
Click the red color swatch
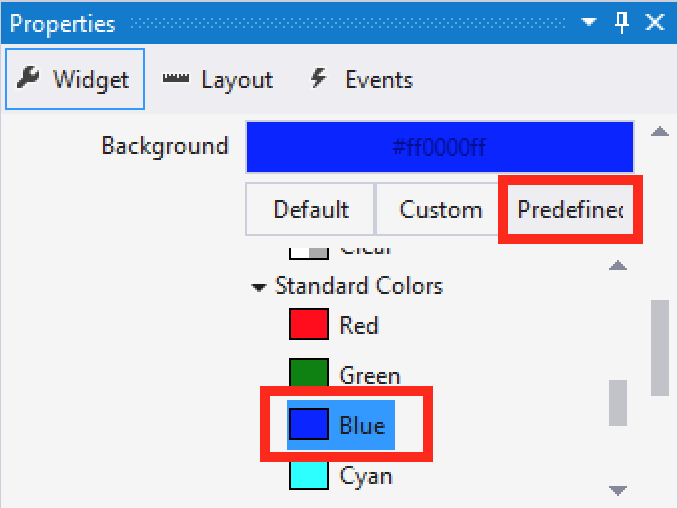pos(309,325)
